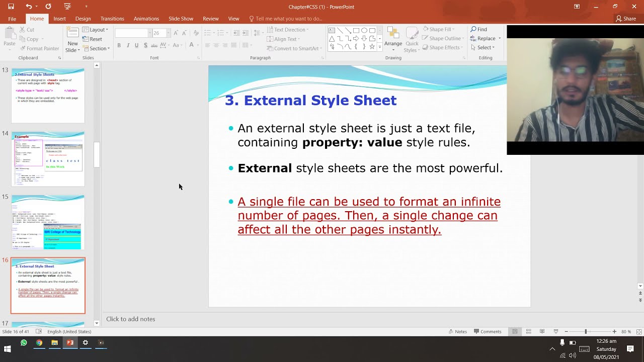
Task: Switch to Reading View icon
Action: (542, 331)
